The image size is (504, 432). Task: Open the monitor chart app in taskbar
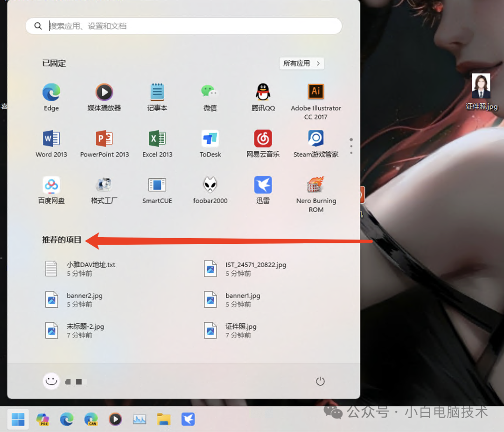[140, 419]
